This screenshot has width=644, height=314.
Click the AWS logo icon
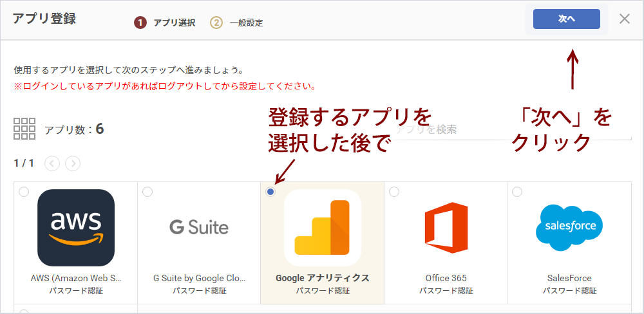point(76,228)
